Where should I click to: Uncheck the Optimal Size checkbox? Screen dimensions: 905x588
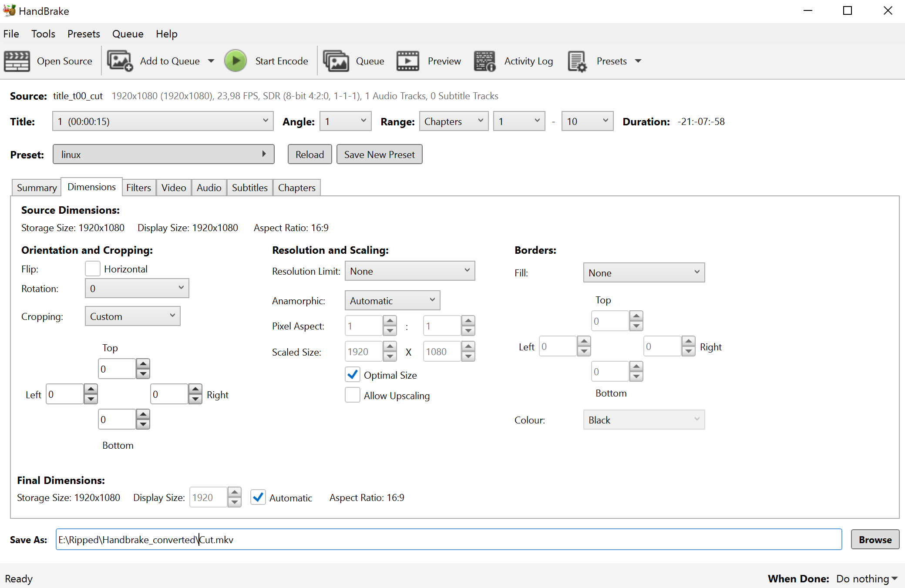[353, 375]
